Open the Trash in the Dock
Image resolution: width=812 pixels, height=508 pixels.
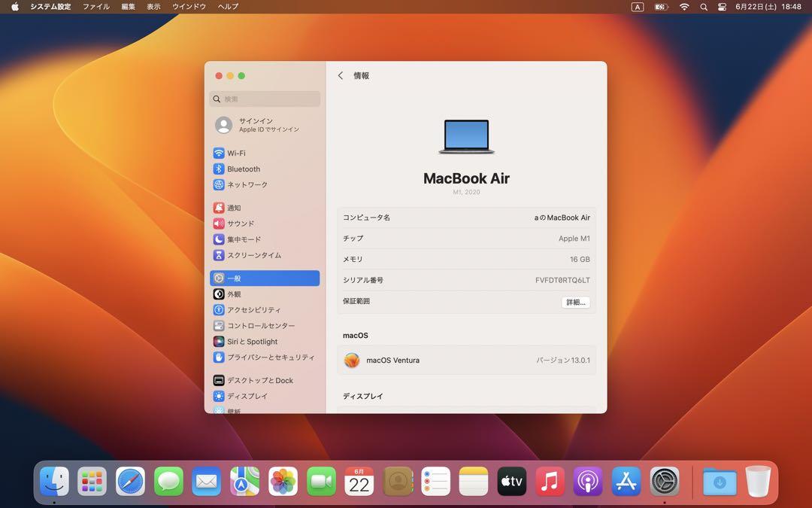(x=758, y=482)
